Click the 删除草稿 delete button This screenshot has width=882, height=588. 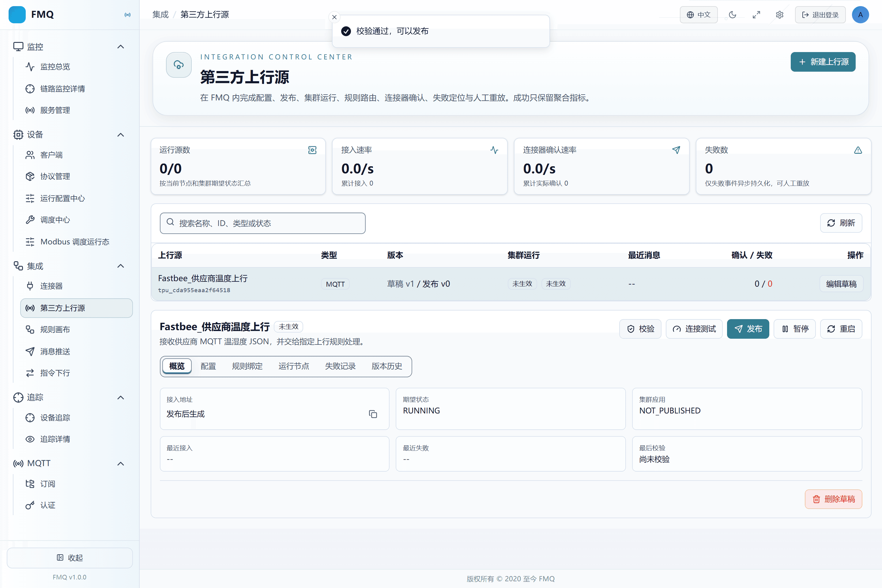tap(833, 499)
